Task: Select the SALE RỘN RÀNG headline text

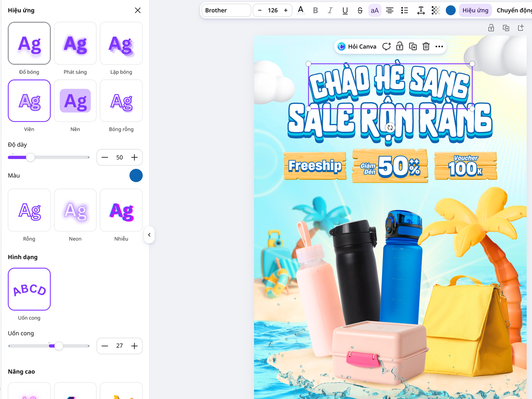Action: 390,122
